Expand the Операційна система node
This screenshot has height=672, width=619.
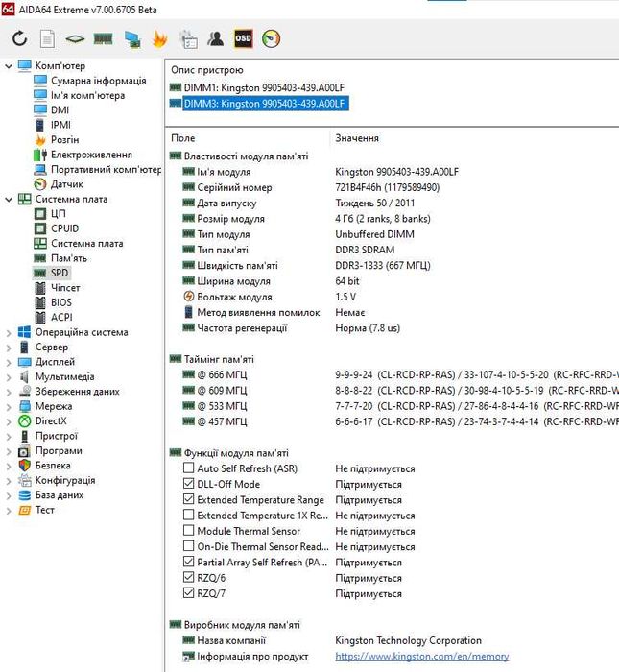point(8,332)
